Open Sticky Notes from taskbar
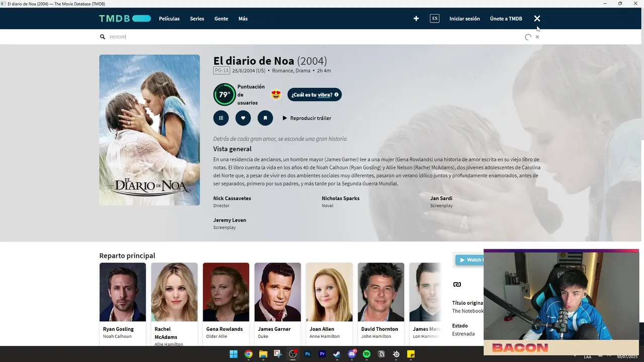 pyautogui.click(x=411, y=354)
